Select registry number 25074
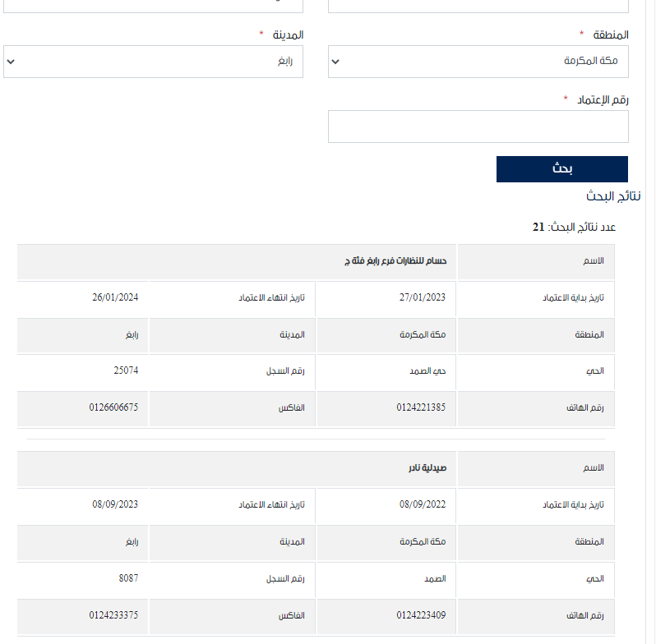 tap(126, 370)
